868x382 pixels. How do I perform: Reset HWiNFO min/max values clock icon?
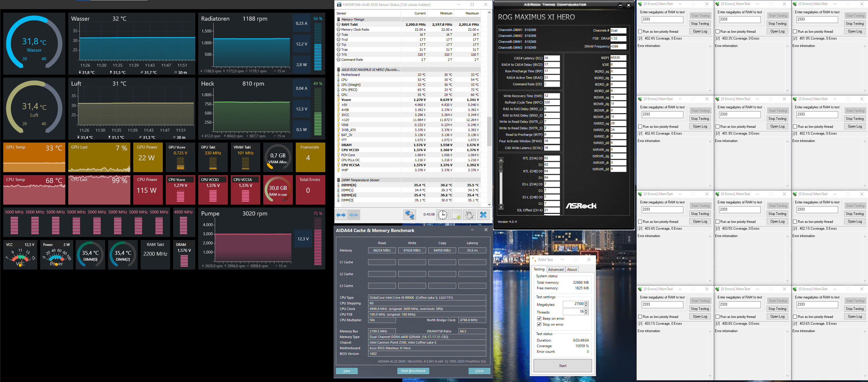[443, 215]
